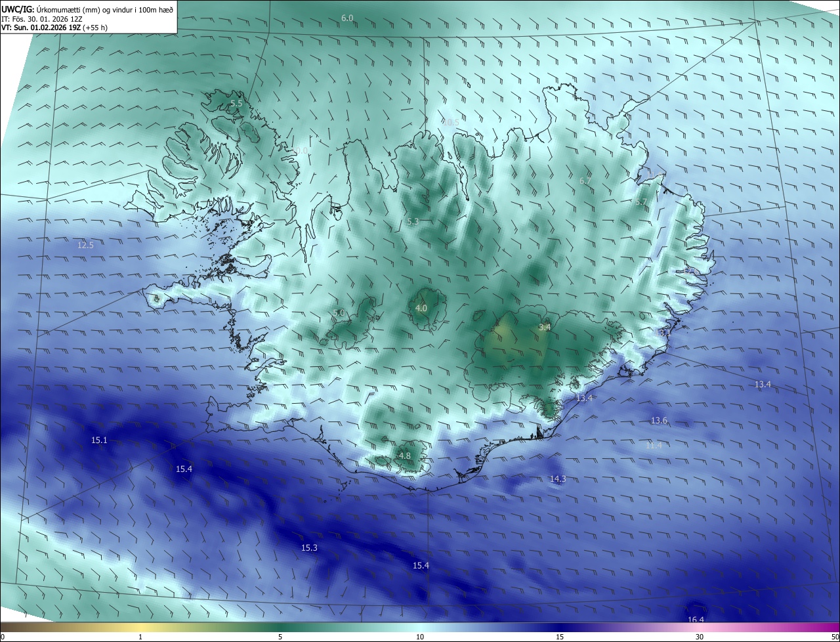The width and height of the screenshot is (840, 642).
Task: Click the 13.6 value label over the sea
Action: pos(659,420)
